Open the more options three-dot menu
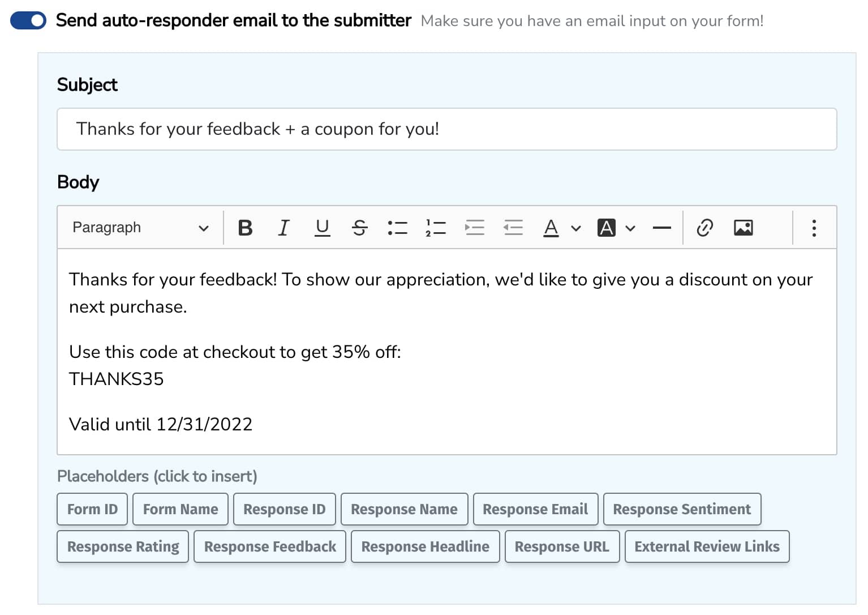This screenshot has height=615, width=868. 814,228
